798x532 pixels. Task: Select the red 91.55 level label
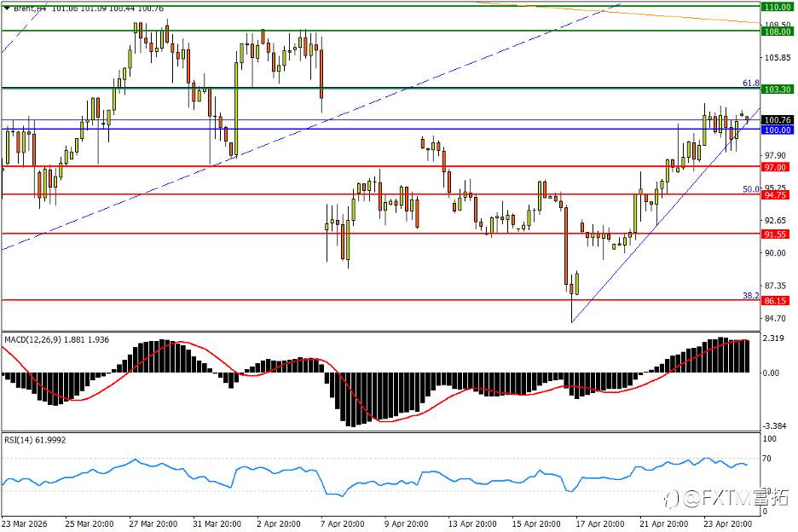click(775, 234)
